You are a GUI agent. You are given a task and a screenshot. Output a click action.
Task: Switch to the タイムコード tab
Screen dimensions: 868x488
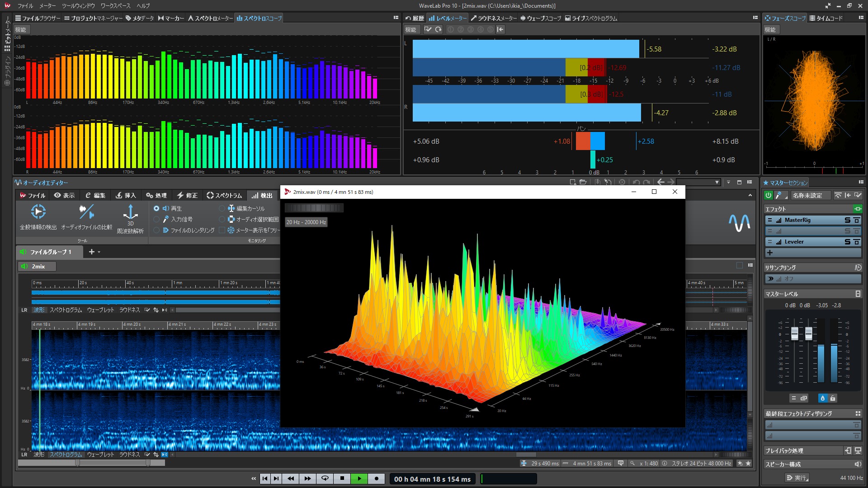click(x=826, y=18)
